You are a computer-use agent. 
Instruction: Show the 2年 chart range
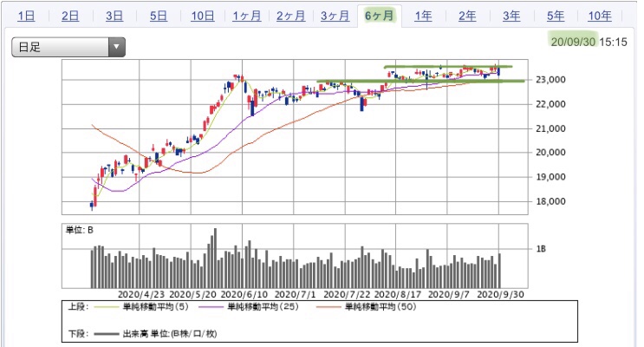pos(467,16)
